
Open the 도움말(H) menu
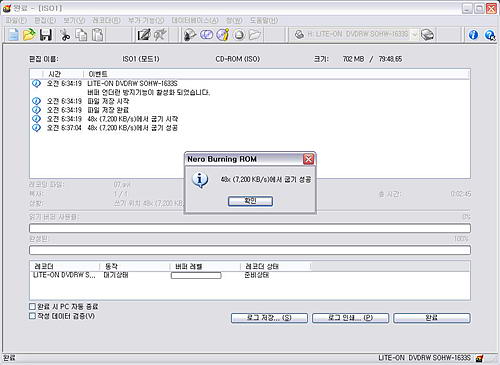click(264, 21)
